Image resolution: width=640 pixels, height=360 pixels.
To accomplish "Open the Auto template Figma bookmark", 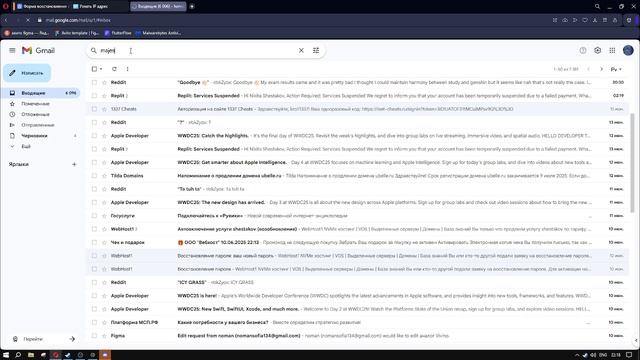I will pyautogui.click(x=77, y=33).
